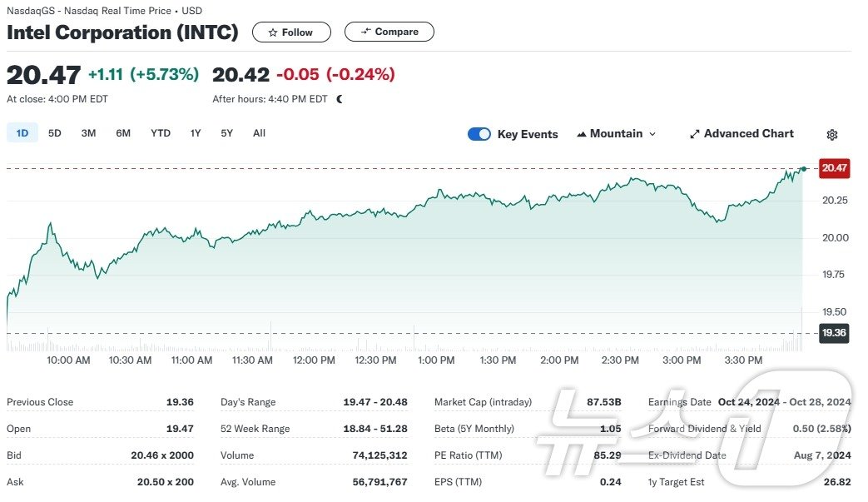Select the 5Y chart range
The width and height of the screenshot is (868, 502).
[x=227, y=133]
